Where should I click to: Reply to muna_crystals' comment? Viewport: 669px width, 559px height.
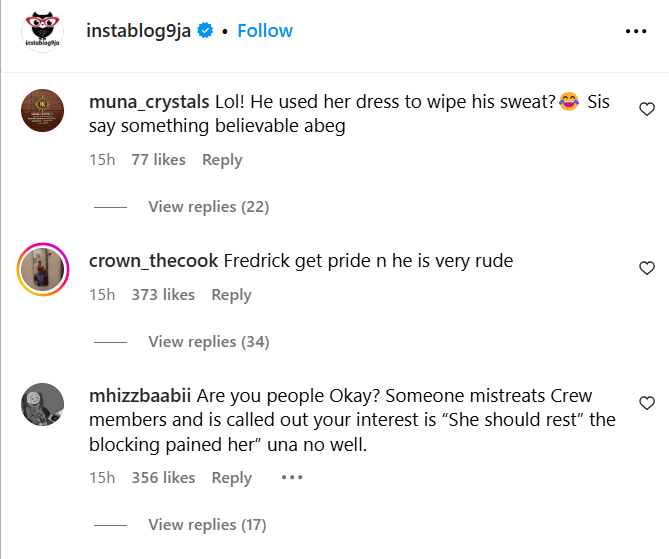tap(222, 160)
